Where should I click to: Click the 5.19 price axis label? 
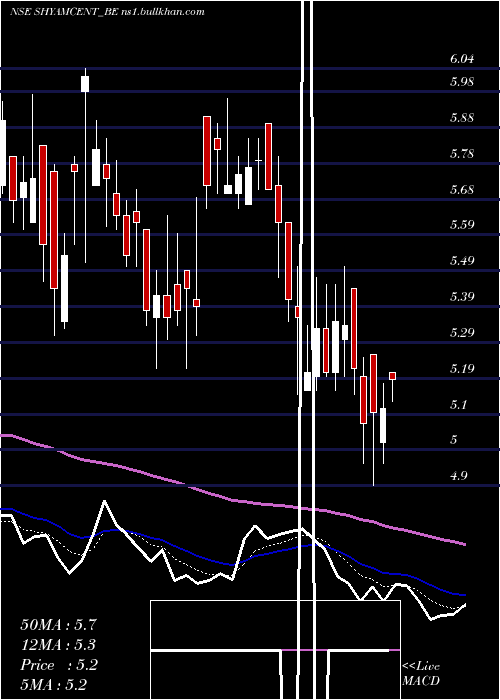462,369
